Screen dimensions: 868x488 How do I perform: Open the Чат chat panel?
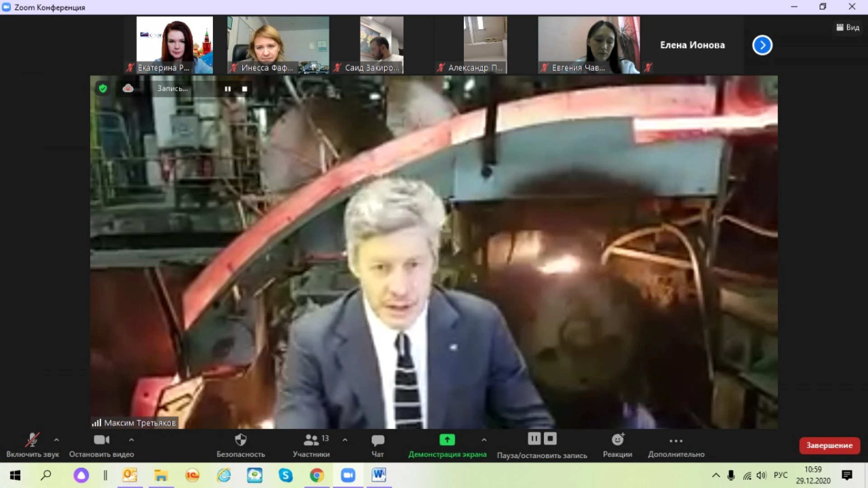tap(377, 445)
